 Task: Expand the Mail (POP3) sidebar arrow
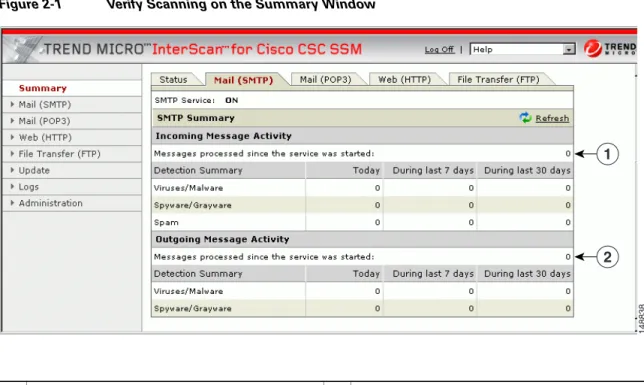click(x=12, y=121)
